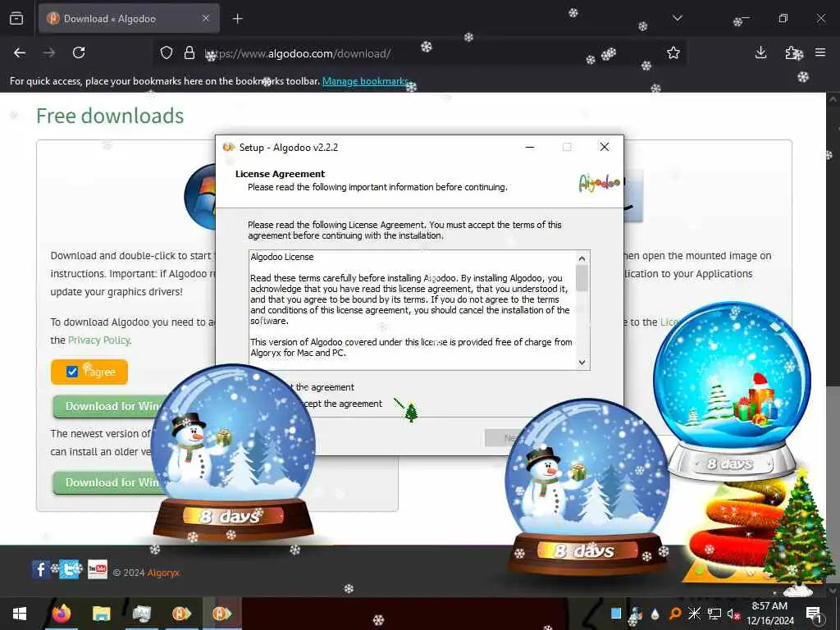Screen dimensions: 840x630
Task: Go back to the previous page in Firefox
Action: tap(20, 52)
